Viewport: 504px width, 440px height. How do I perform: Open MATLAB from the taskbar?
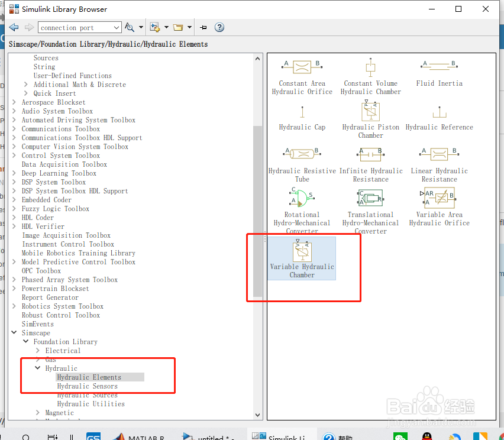139,436
